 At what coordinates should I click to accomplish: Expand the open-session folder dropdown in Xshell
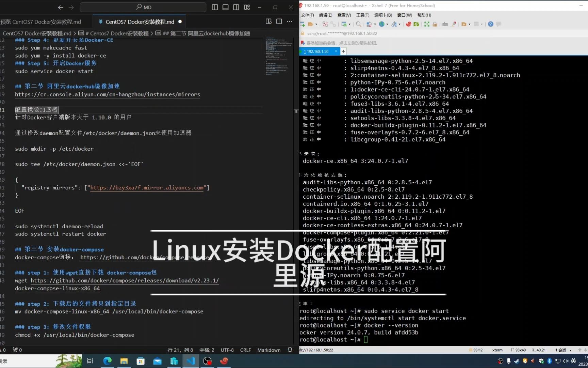pyautogui.click(x=316, y=24)
